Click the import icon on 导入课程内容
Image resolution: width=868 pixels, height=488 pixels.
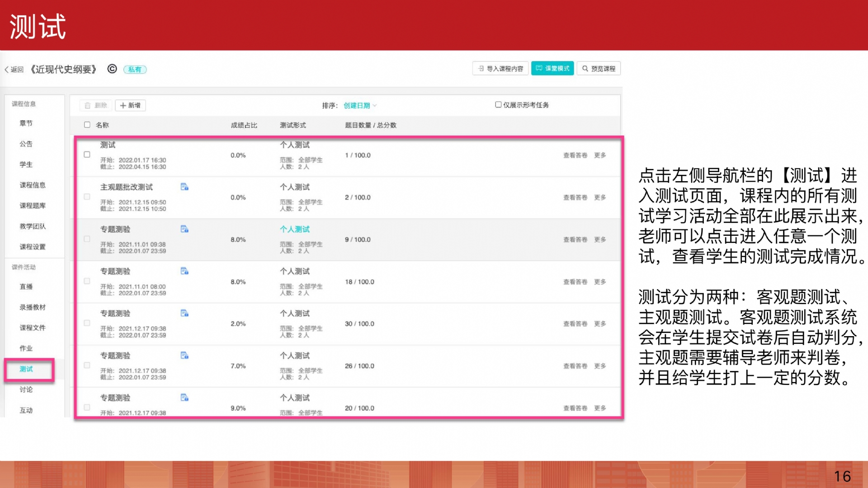pos(481,69)
